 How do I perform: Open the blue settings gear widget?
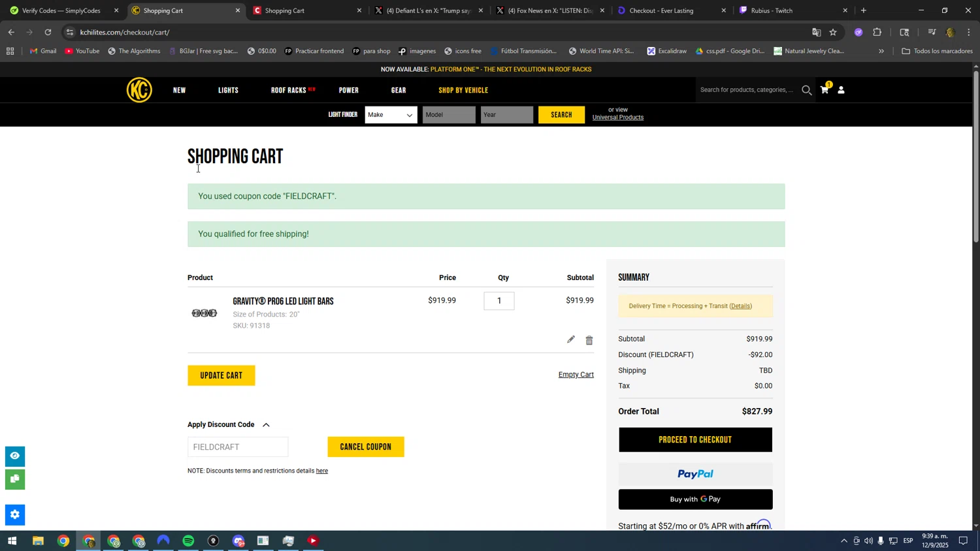point(15,514)
